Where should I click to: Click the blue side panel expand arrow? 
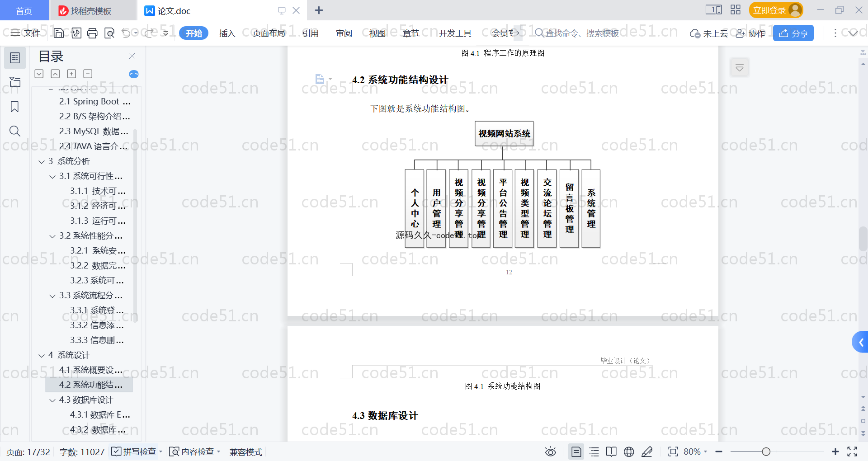click(x=861, y=342)
